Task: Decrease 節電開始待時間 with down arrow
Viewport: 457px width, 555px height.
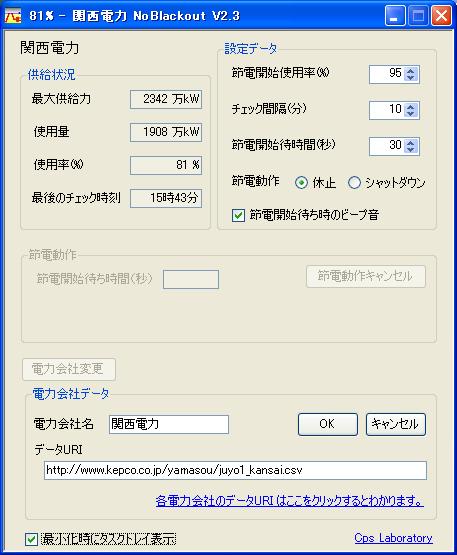Action: 411,150
